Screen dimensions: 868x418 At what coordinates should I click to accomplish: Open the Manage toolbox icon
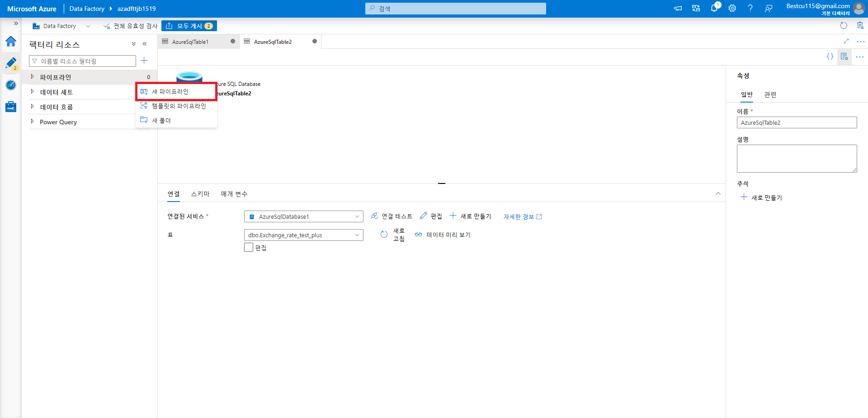(11, 107)
